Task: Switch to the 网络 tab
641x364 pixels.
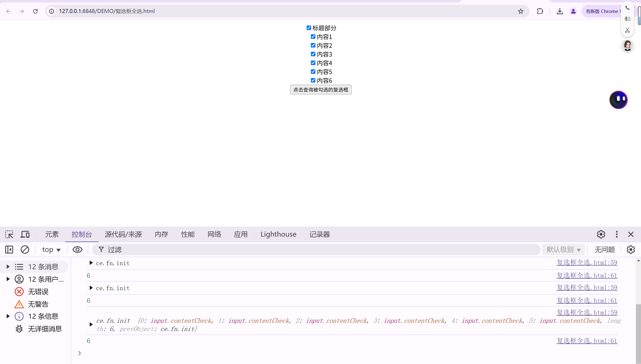Action: (214, 234)
